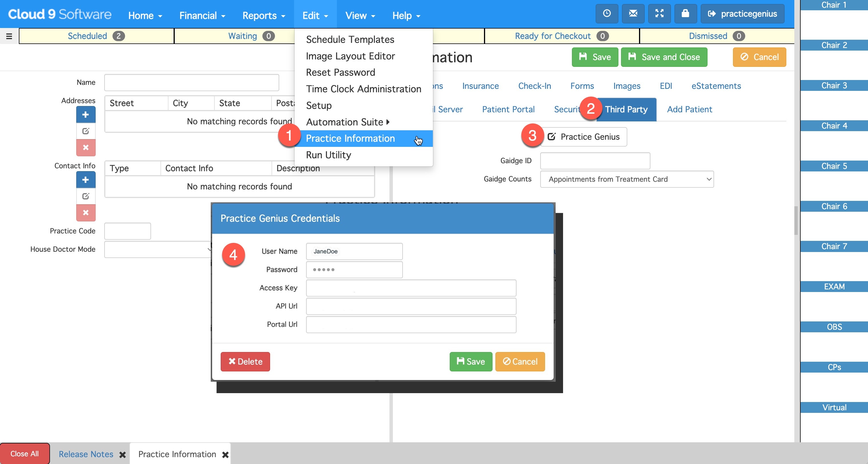Open the Patient Portal tab
868x464 pixels.
[508, 110]
